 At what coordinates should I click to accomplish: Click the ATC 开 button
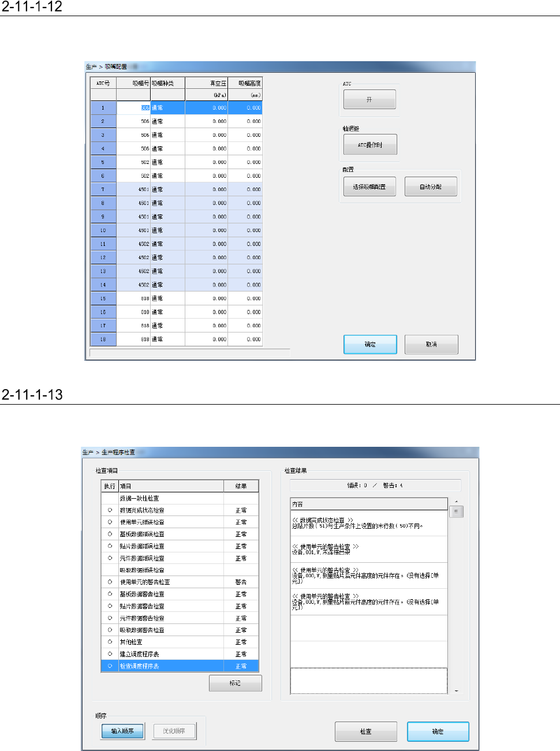369,99
